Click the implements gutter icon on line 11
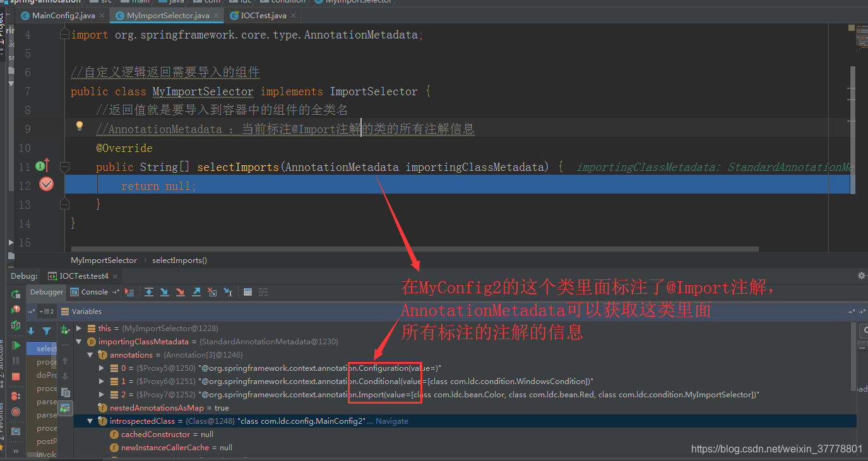868x461 pixels. click(42, 166)
